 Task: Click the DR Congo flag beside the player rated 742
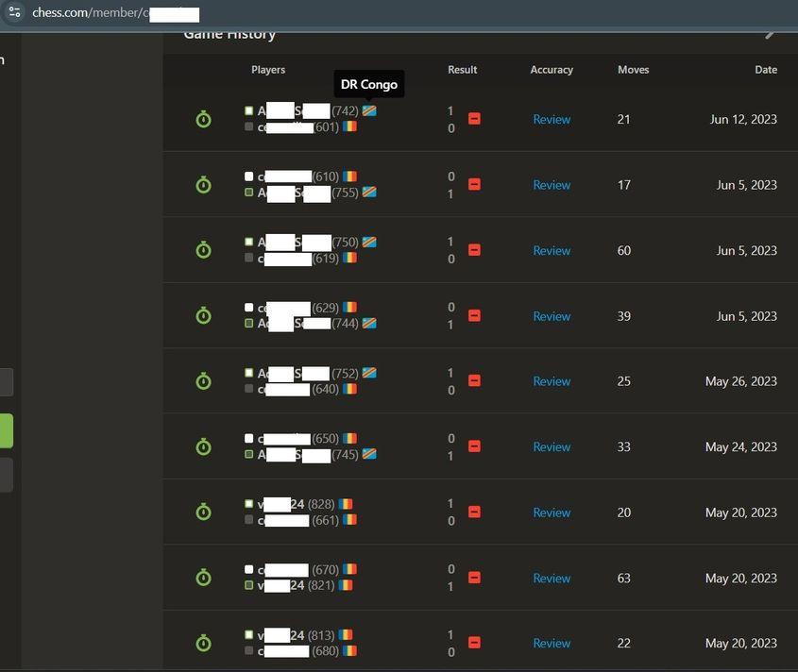tap(368, 110)
